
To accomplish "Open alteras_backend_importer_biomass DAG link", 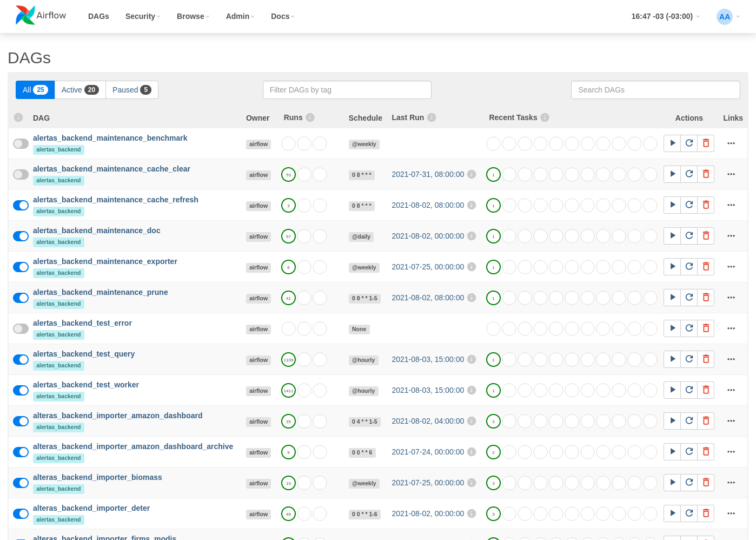I will coord(97,477).
